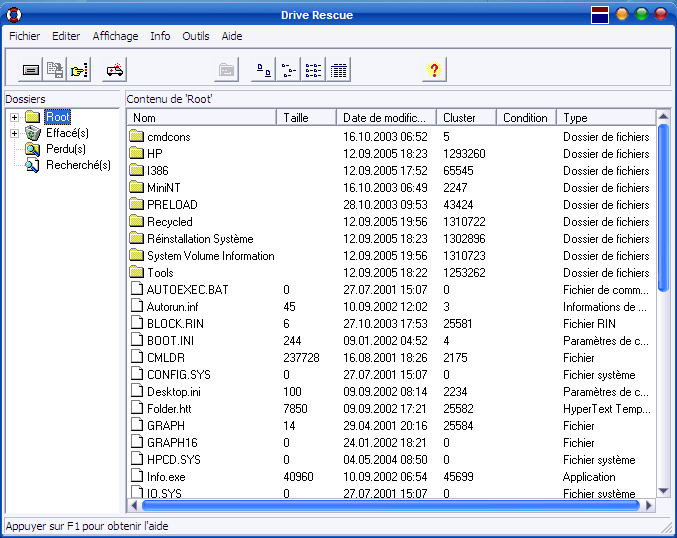Viewport: 677px width, 538px height.
Task: Open the Affichage menu
Action: [x=115, y=36]
